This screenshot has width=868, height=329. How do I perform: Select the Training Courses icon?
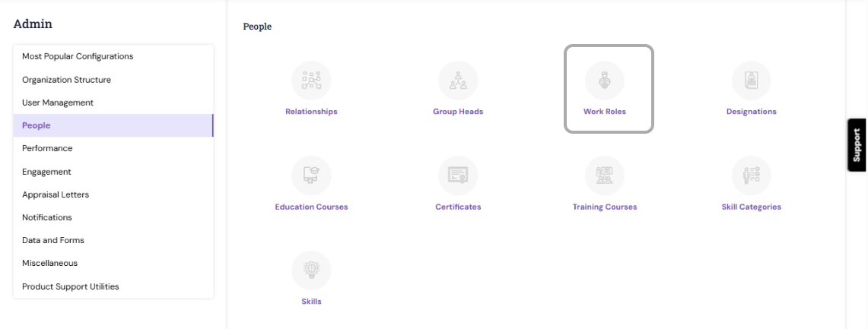(x=605, y=176)
